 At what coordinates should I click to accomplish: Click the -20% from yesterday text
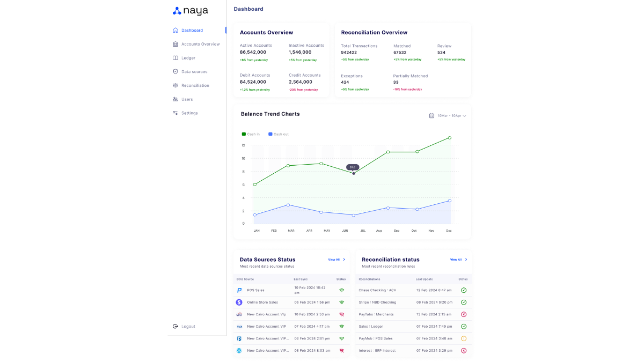pyautogui.click(x=304, y=90)
